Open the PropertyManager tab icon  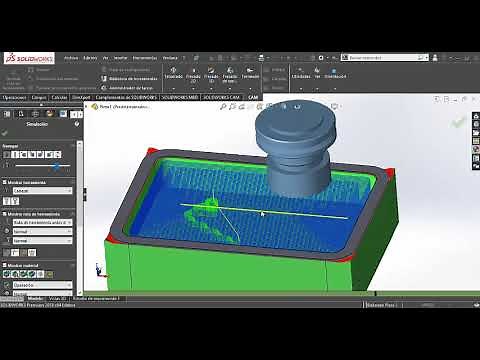(21, 114)
